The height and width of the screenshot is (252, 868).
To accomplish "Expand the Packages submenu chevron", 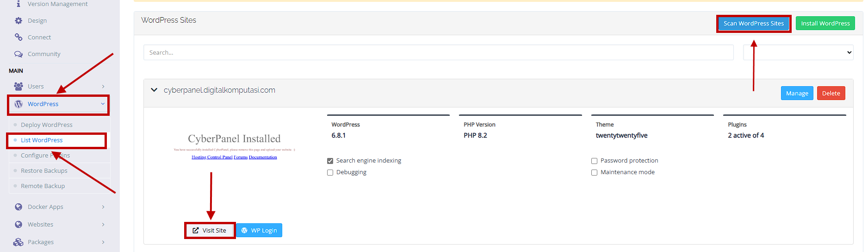I will coord(103,242).
